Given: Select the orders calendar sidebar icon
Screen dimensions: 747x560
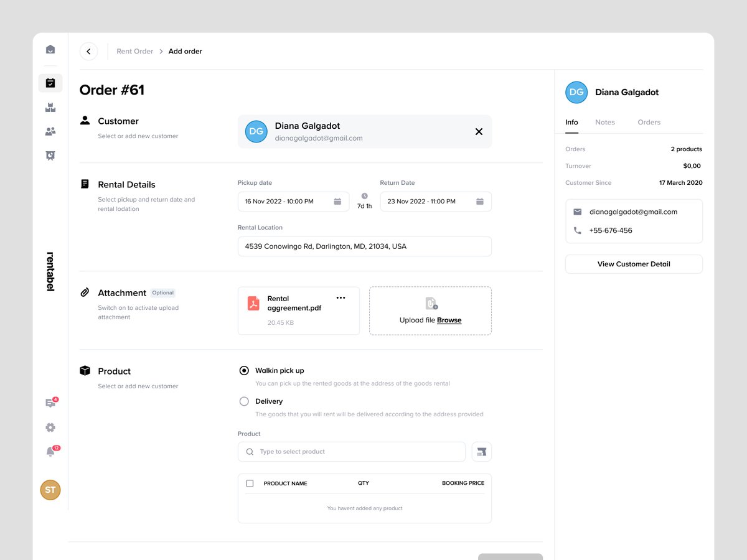Looking at the screenshot, I should (x=50, y=83).
